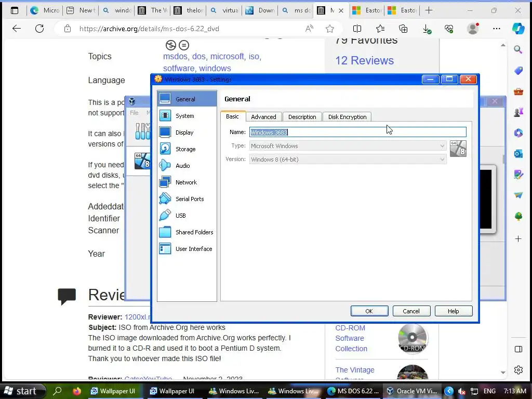Open the Edge Favorites list icon
This screenshot has height=399, width=532.
pos(380,29)
